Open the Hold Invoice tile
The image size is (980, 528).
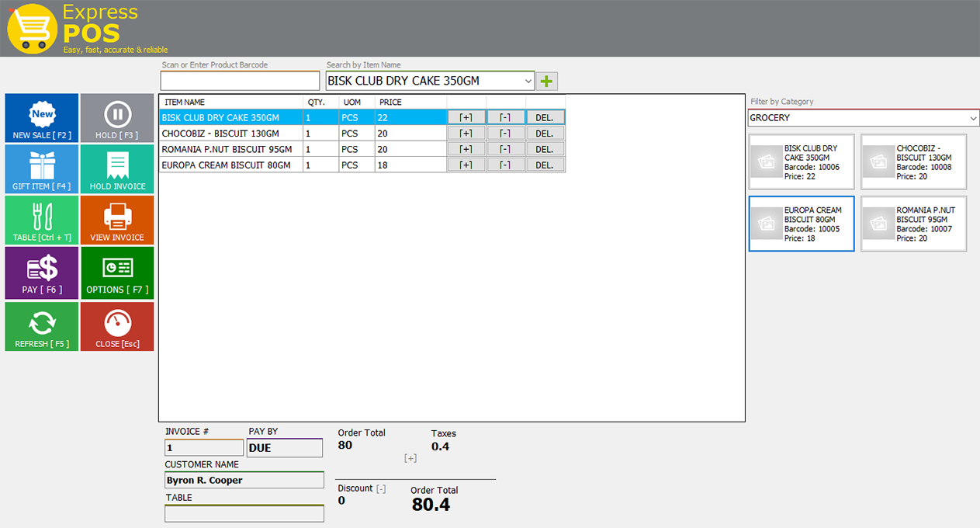[117, 169]
